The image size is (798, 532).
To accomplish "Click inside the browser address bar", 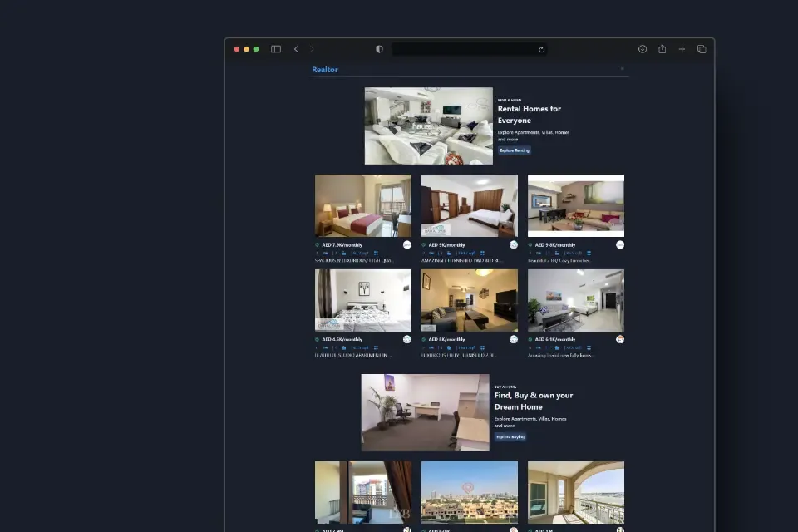I will 469,49.
